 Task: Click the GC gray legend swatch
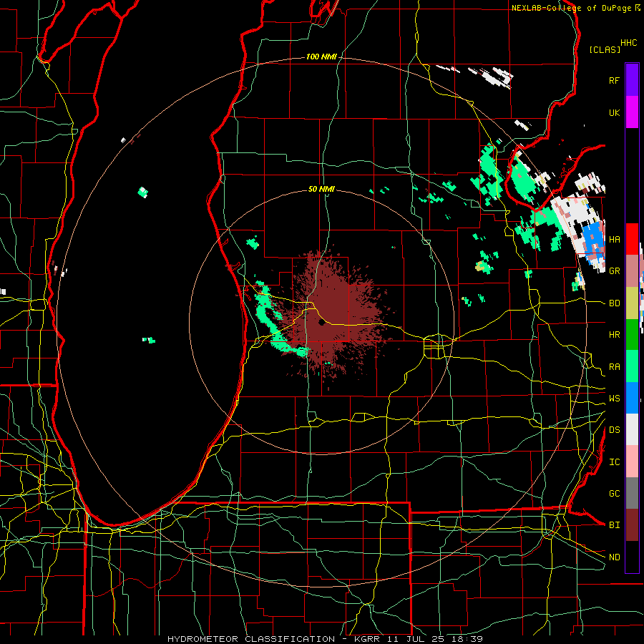(632, 493)
